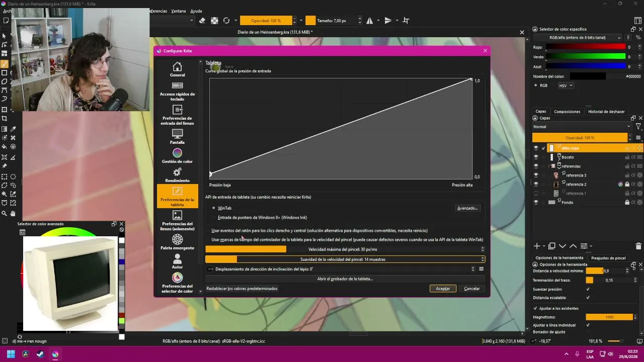Click the Cancelar button
The image size is (644, 362).
471,289
